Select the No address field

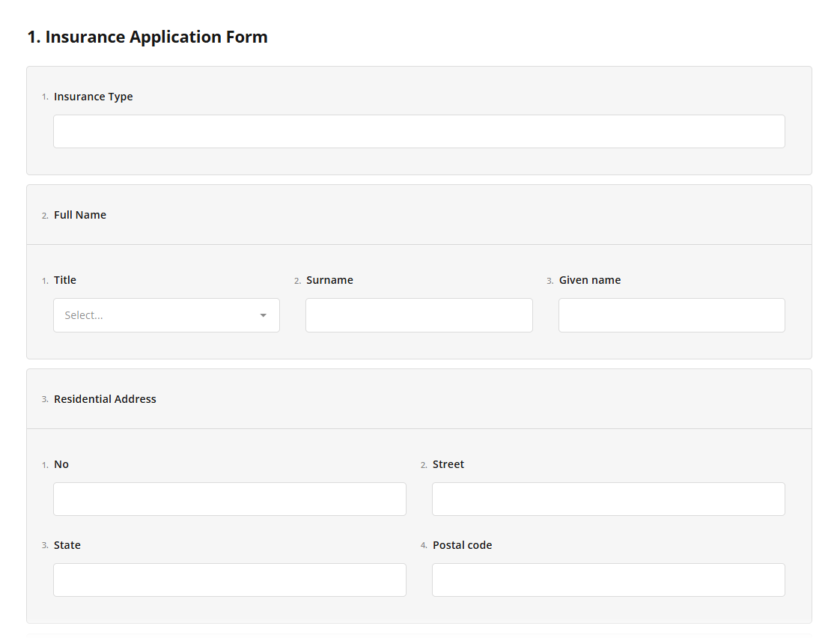229,499
